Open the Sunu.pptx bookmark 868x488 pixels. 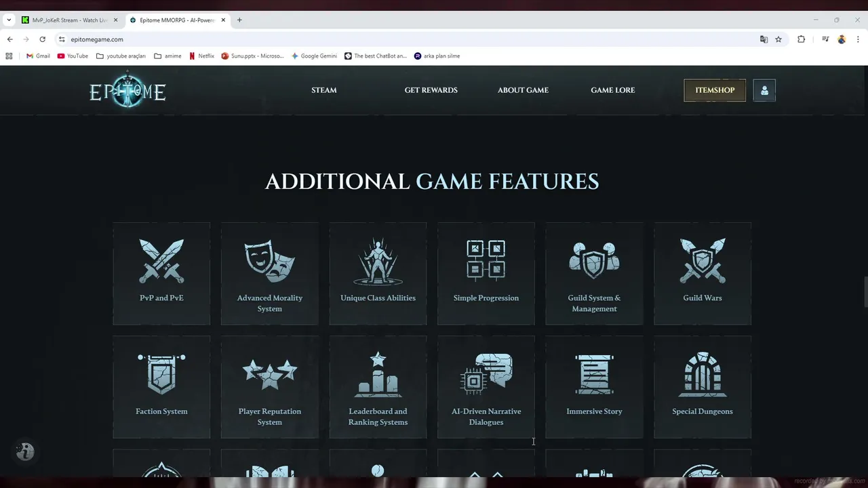[x=253, y=56]
